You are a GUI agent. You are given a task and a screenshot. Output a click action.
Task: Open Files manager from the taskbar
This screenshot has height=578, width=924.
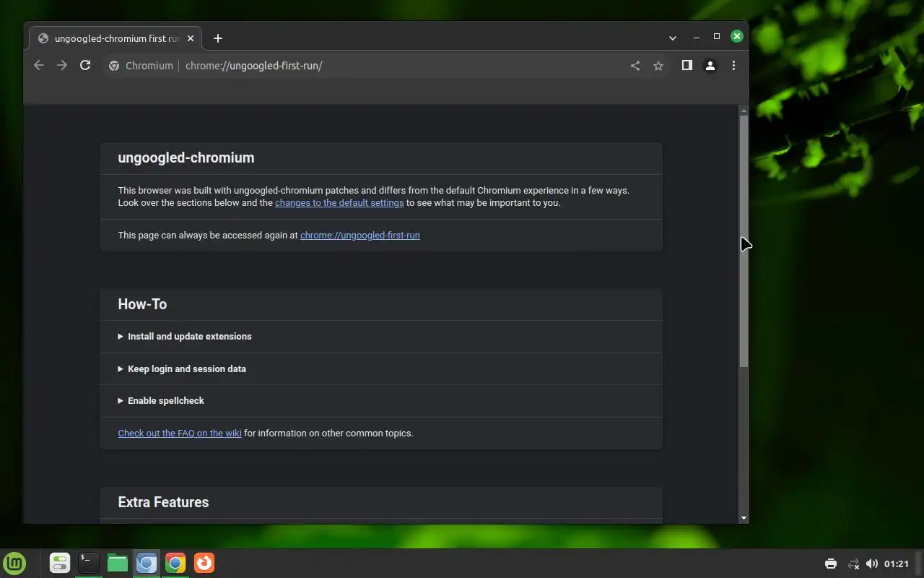(x=117, y=563)
